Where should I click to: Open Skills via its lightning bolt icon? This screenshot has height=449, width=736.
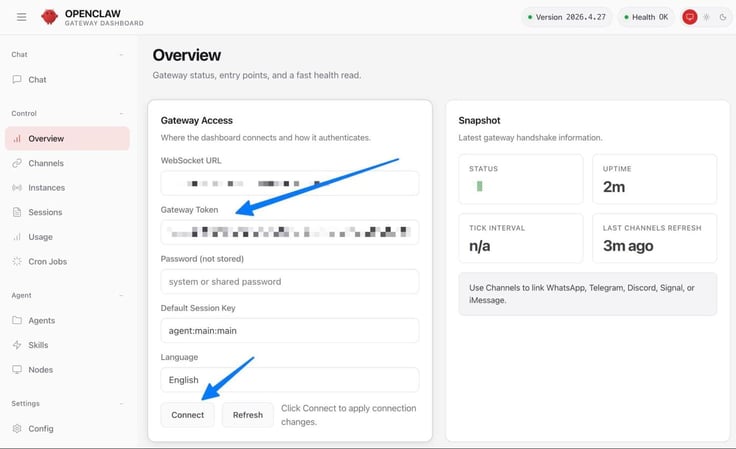click(x=17, y=345)
